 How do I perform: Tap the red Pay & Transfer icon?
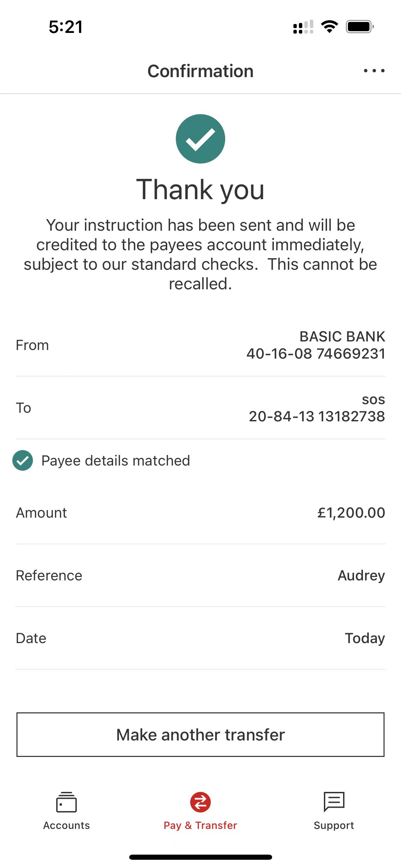[200, 802]
